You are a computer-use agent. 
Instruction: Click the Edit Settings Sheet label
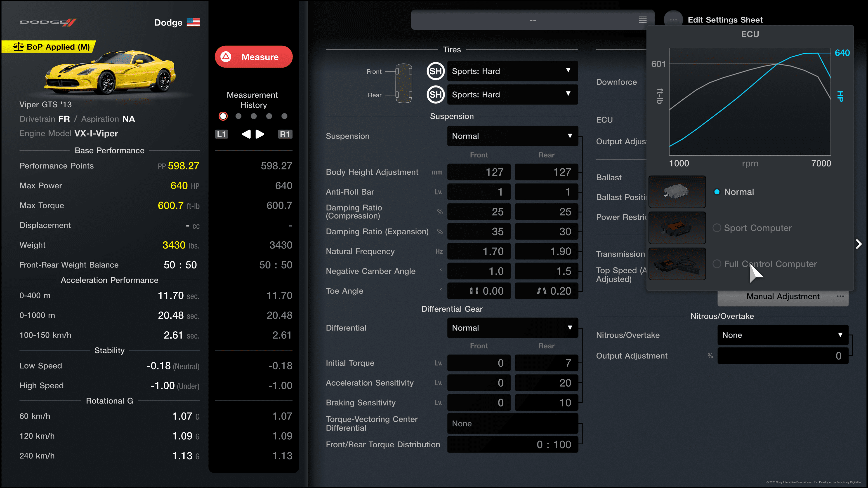point(725,20)
